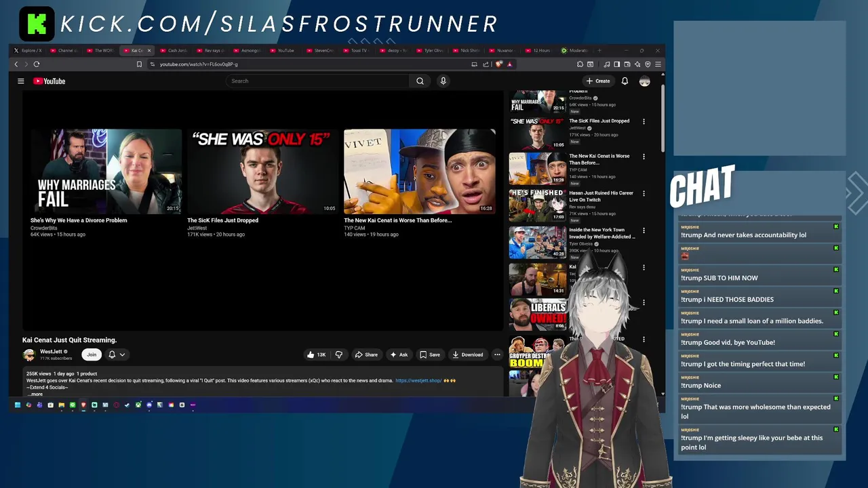Switch to the Nick Shirley tab
Viewport: 868px width, 488px height.
click(x=467, y=50)
